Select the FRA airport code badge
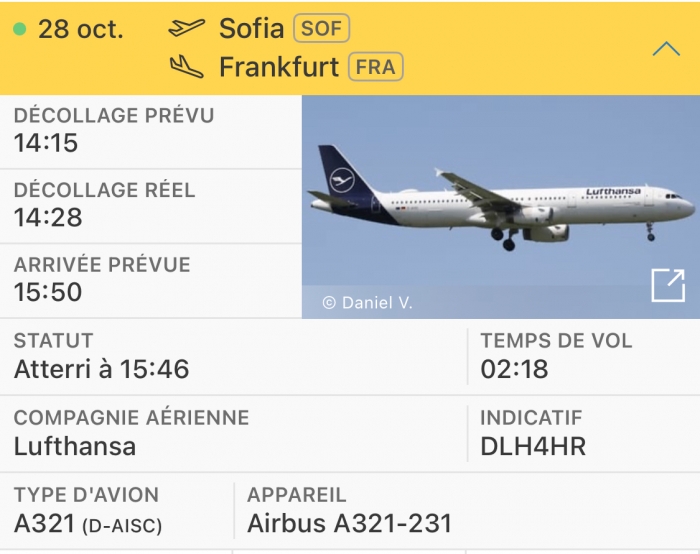The height and width of the screenshot is (554, 700). (x=375, y=67)
